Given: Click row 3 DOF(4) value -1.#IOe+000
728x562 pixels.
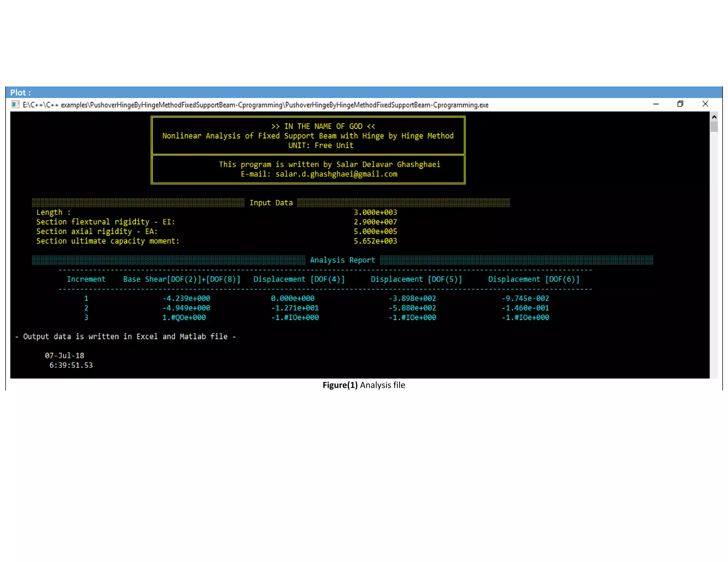Looking at the screenshot, I should (x=295, y=318).
